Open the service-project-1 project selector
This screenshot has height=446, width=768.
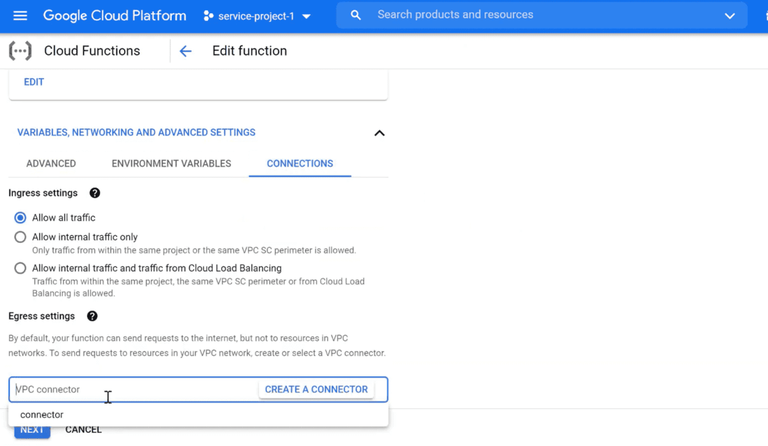[x=257, y=16]
